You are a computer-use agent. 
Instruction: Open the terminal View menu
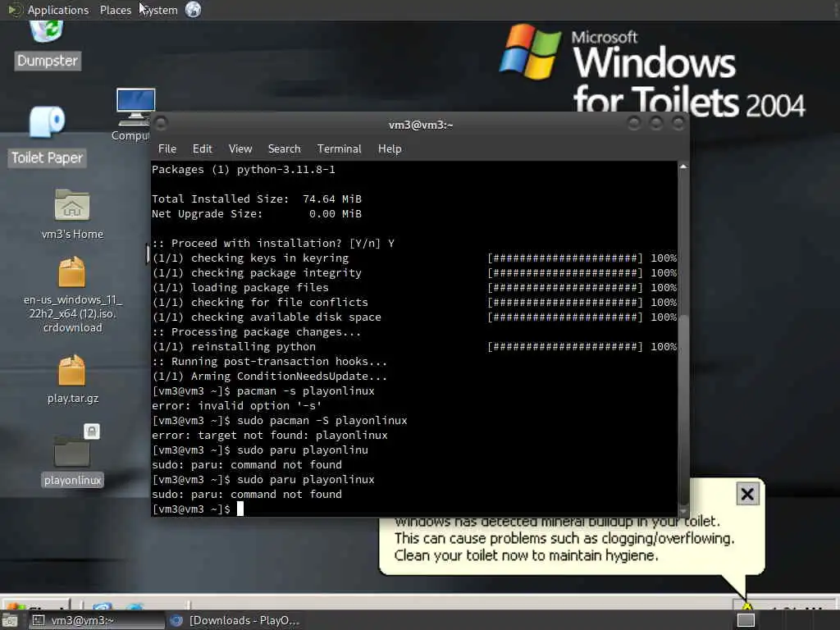(x=240, y=149)
